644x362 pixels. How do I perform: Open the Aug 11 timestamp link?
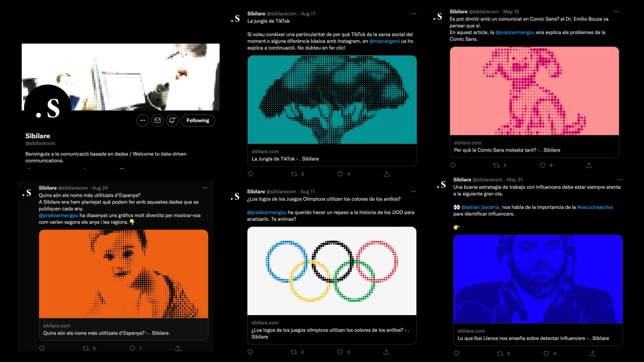pos(308,192)
